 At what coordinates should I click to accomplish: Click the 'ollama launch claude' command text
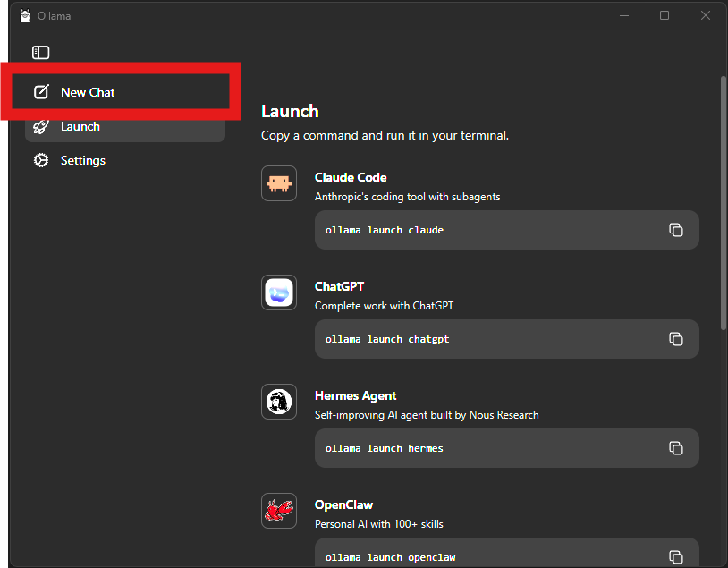tap(385, 230)
